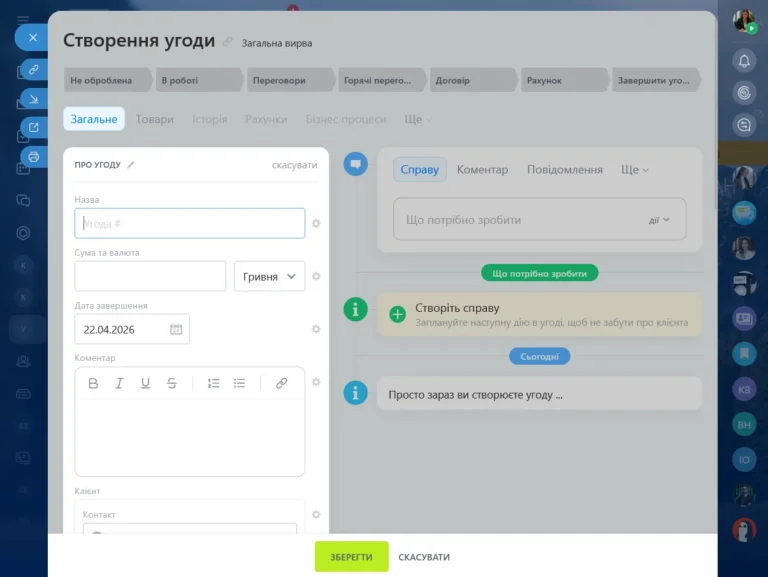Image resolution: width=768 pixels, height=577 pixels.
Task: Focus the deal amount input field
Action: (x=150, y=276)
